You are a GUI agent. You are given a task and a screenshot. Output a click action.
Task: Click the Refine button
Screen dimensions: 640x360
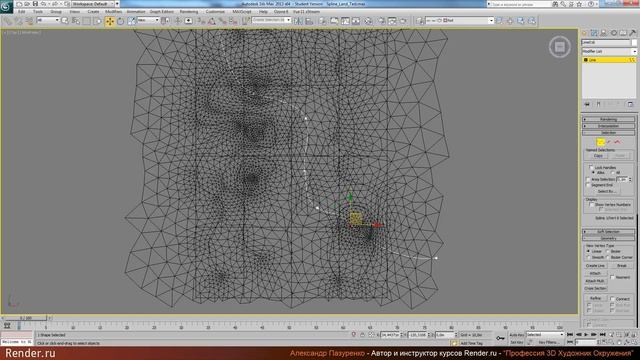coord(595,299)
